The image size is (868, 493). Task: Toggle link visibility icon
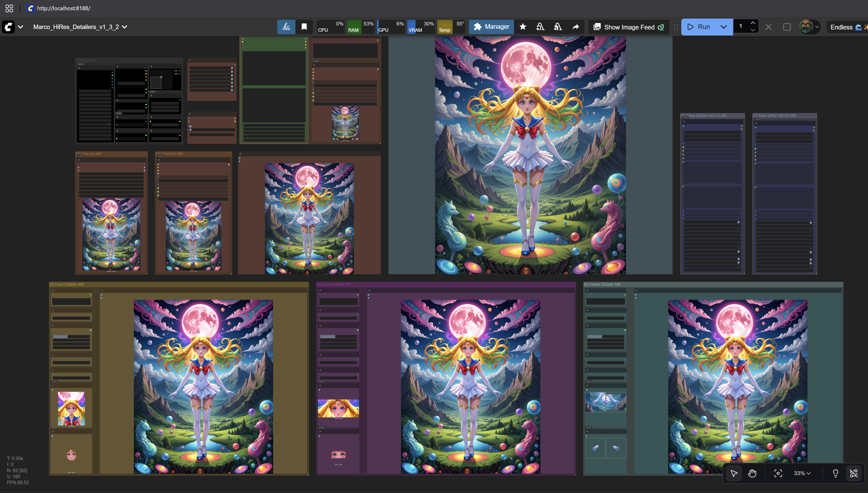[x=854, y=473]
